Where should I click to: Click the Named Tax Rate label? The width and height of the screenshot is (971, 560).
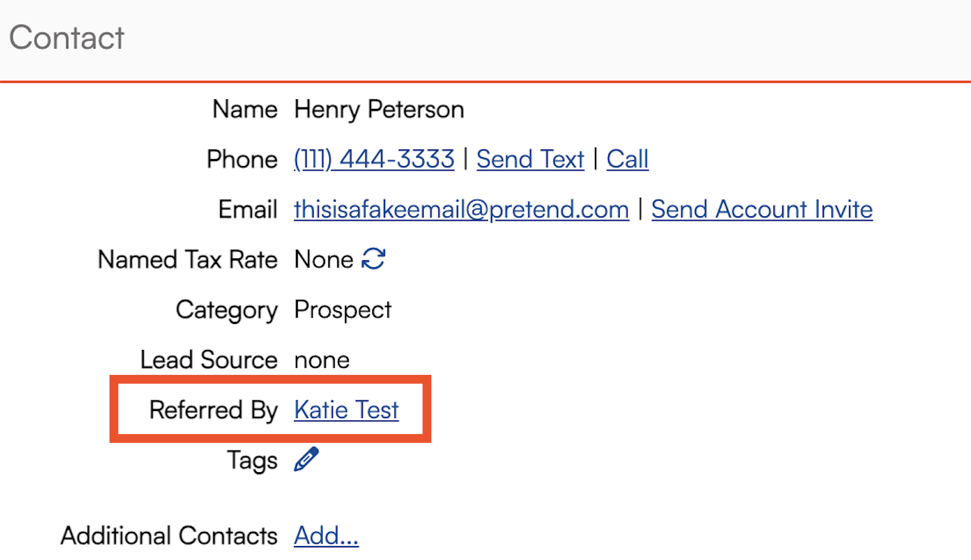(x=188, y=260)
